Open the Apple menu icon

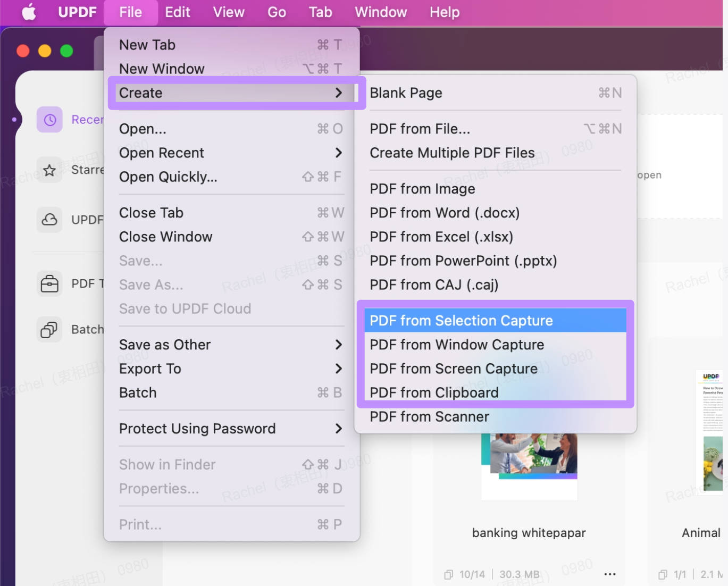point(29,12)
